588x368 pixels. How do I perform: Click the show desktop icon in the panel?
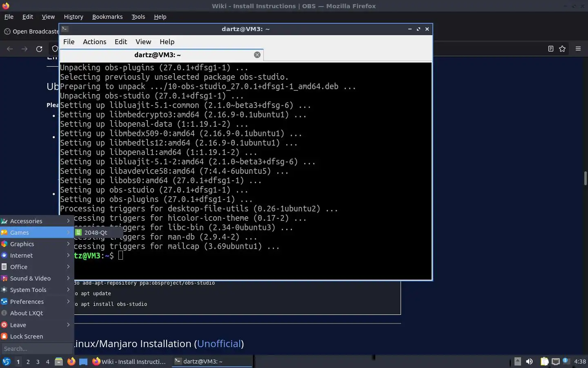coord(83,361)
